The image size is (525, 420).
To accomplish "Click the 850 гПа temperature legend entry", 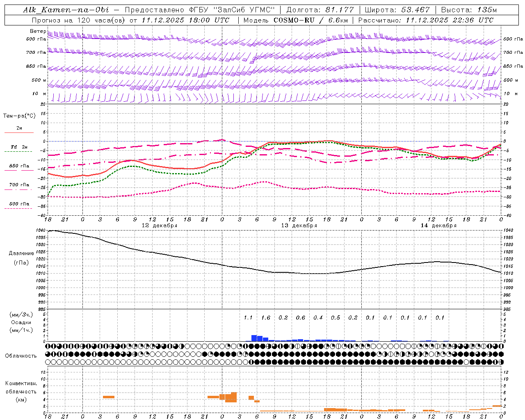I will pos(19,166).
